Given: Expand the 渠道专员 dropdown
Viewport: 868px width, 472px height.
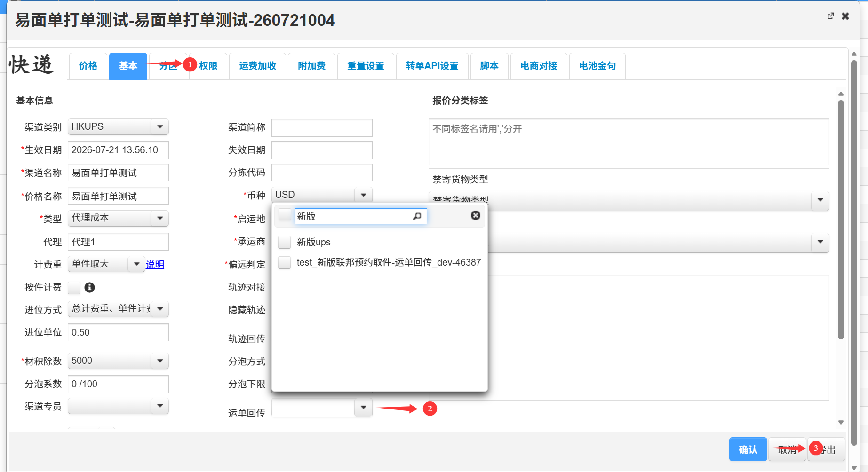Looking at the screenshot, I should click(118, 406).
